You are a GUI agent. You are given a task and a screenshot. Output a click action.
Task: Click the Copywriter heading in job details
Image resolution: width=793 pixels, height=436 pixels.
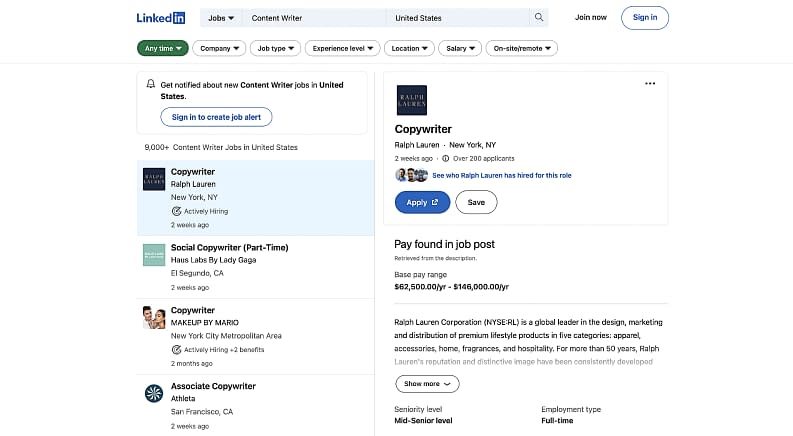click(423, 129)
